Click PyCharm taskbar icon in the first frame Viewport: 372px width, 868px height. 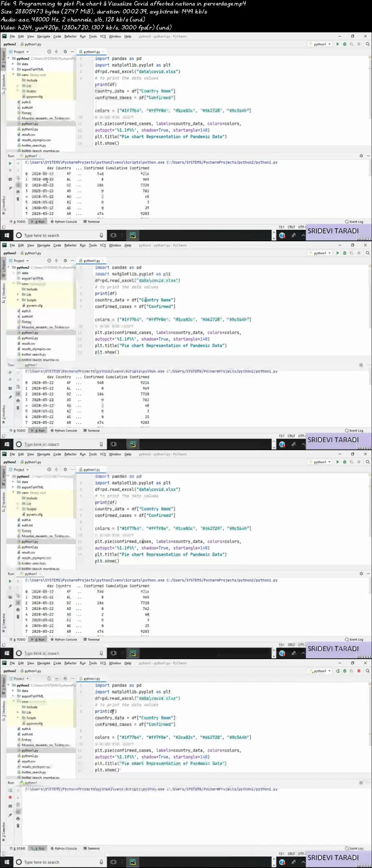pos(133,235)
